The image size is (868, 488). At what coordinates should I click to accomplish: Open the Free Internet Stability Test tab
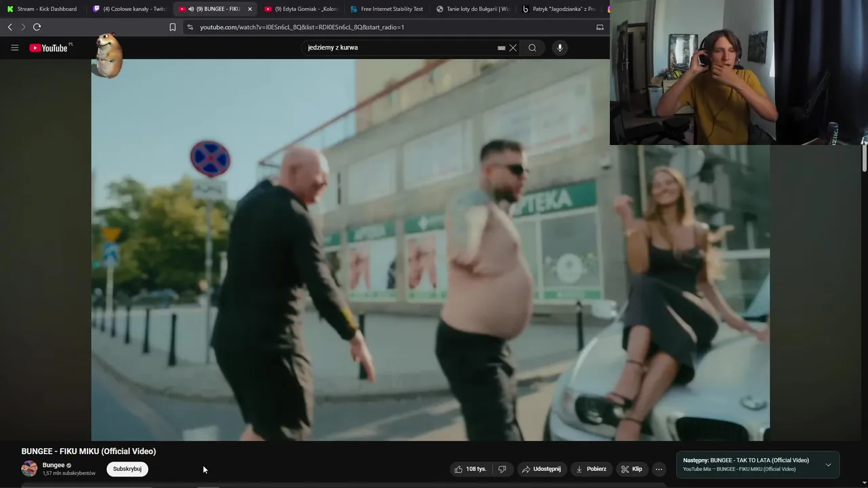point(387,9)
